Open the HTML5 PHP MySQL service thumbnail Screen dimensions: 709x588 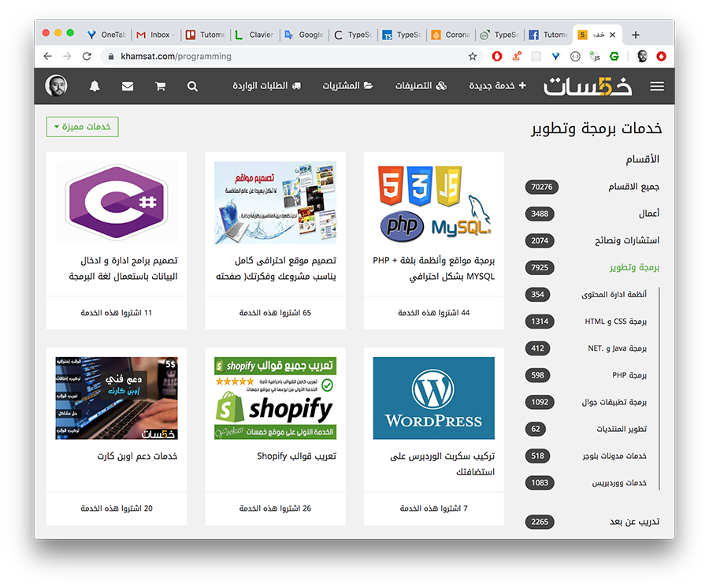[433, 203]
